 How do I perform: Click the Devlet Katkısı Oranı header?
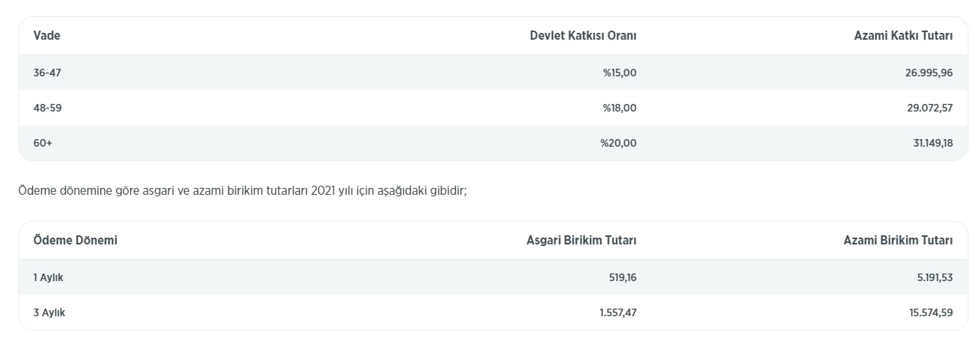coord(582,35)
